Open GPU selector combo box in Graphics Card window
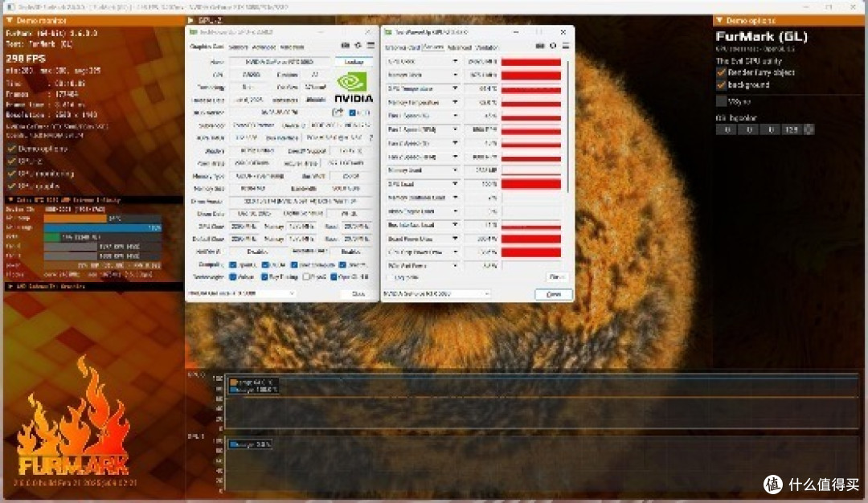The image size is (868, 503). coord(242,293)
